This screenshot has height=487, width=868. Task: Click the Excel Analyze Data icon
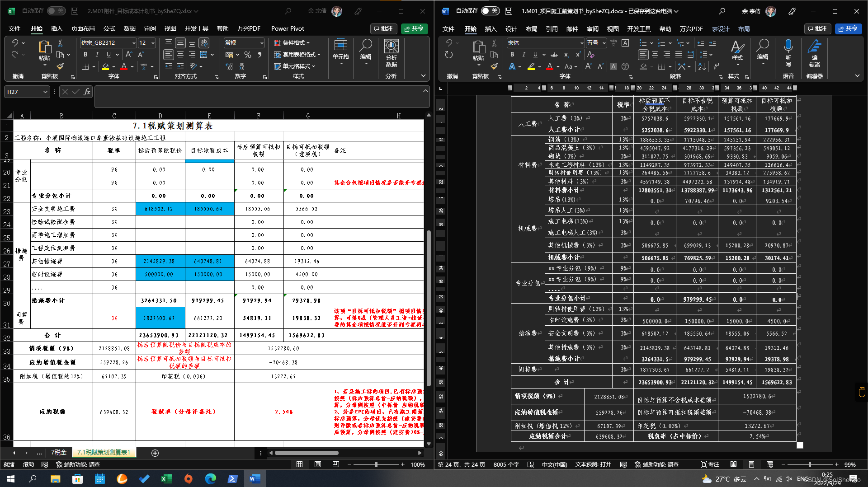[x=391, y=53]
